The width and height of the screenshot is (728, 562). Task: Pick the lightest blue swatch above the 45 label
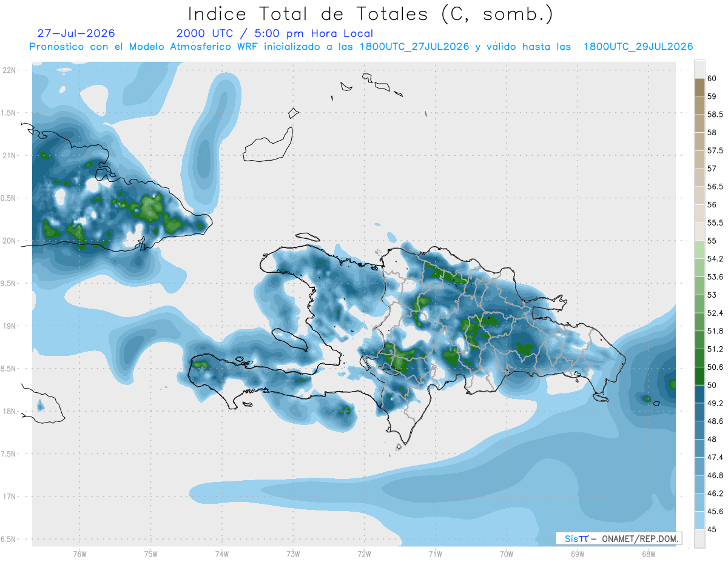tap(699, 520)
